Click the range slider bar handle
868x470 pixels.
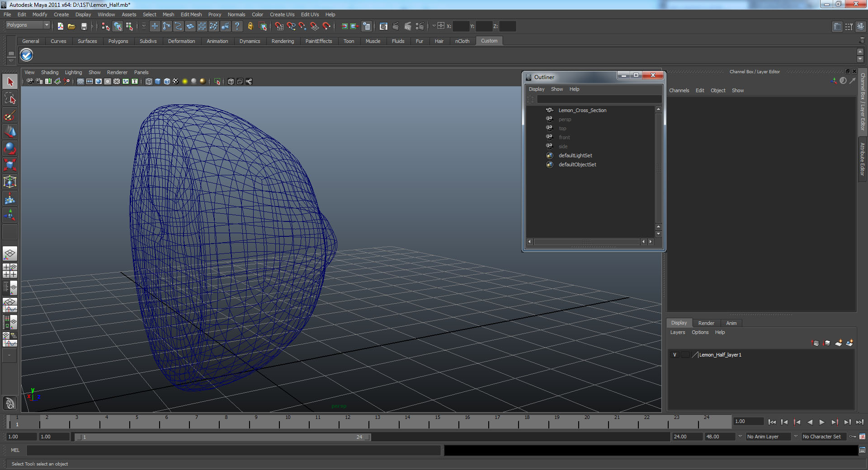224,437
